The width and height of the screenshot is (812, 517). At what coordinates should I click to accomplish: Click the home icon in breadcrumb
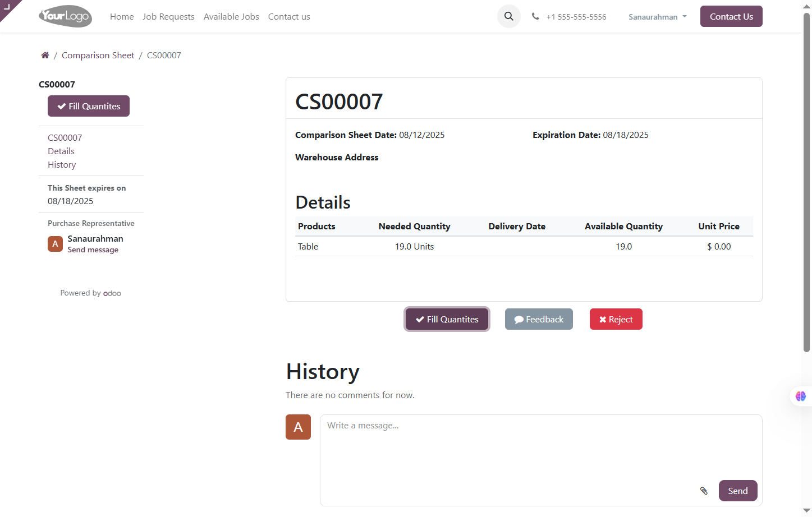click(x=45, y=55)
